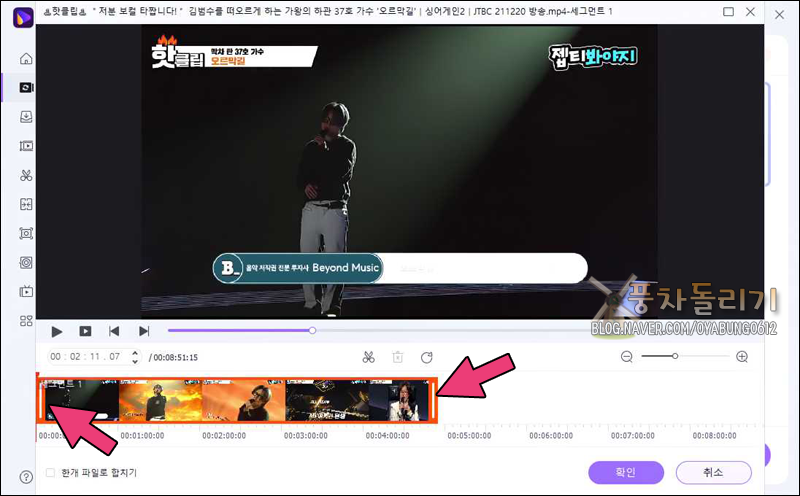
Task: Jump to previous frame
Action: click(x=114, y=332)
